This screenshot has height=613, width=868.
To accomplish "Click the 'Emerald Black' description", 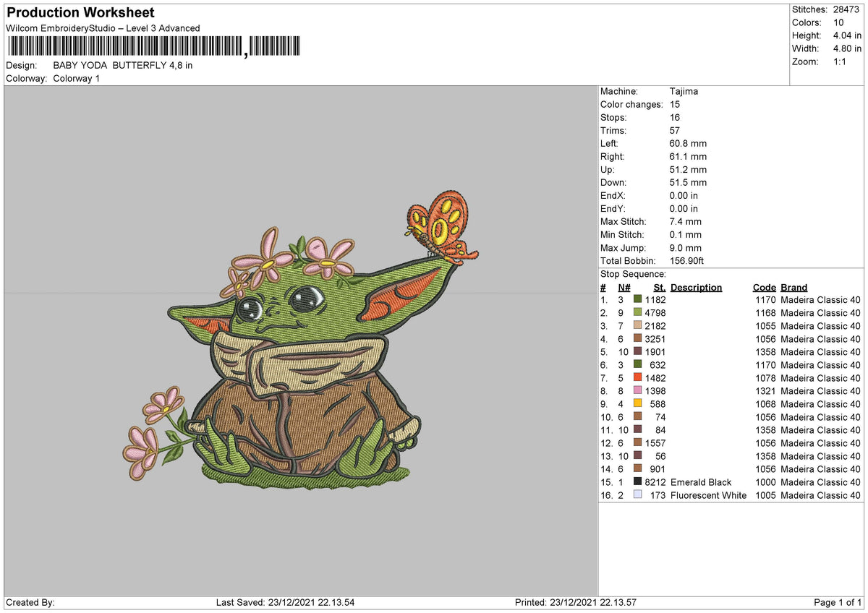I will [701, 482].
